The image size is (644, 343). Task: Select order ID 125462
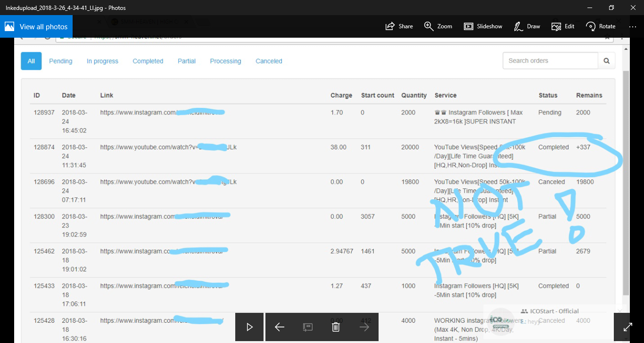pyautogui.click(x=44, y=251)
